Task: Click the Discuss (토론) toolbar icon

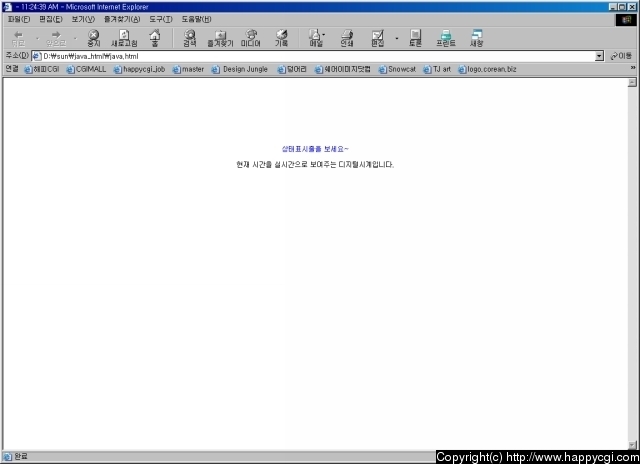Action: [415, 38]
